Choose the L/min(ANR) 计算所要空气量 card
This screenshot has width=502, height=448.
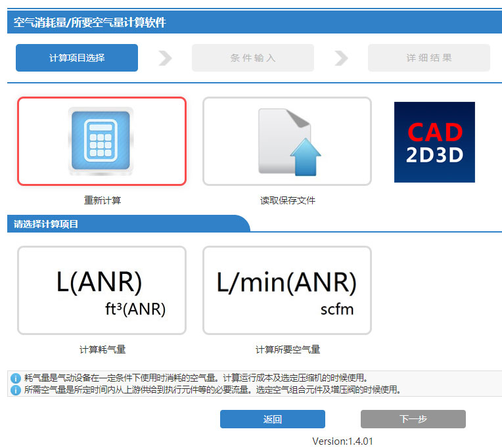(287, 290)
